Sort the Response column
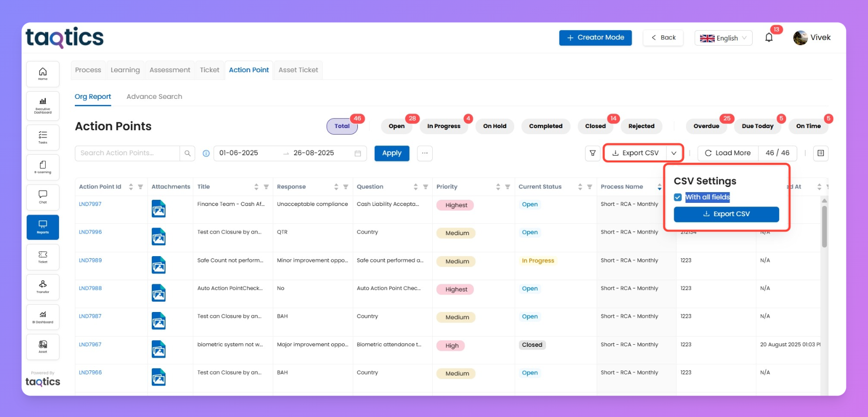 click(x=336, y=187)
